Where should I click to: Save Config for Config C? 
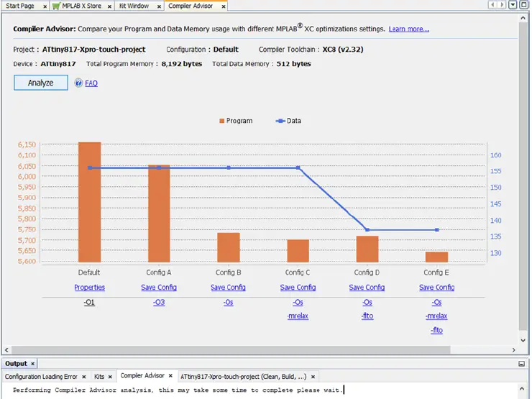(x=298, y=288)
